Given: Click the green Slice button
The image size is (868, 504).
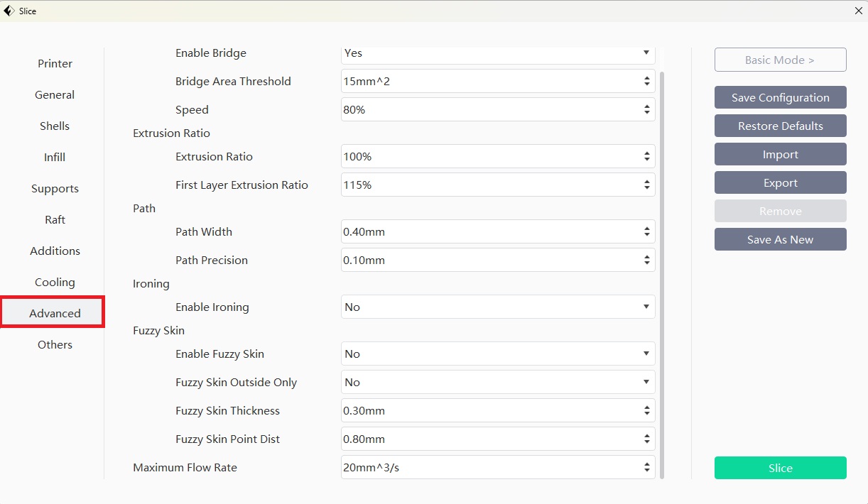Looking at the screenshot, I should point(780,469).
